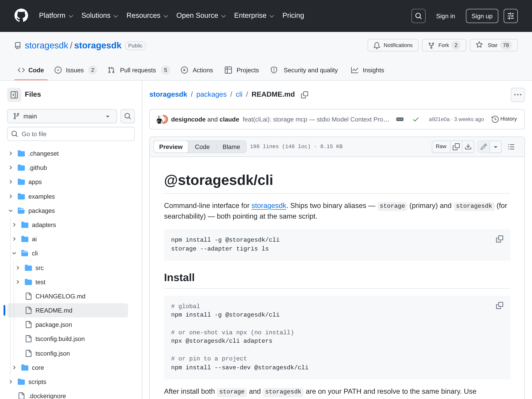This screenshot has height=399, width=532.
Task: Expand the adapters folder
Action: click(14, 225)
